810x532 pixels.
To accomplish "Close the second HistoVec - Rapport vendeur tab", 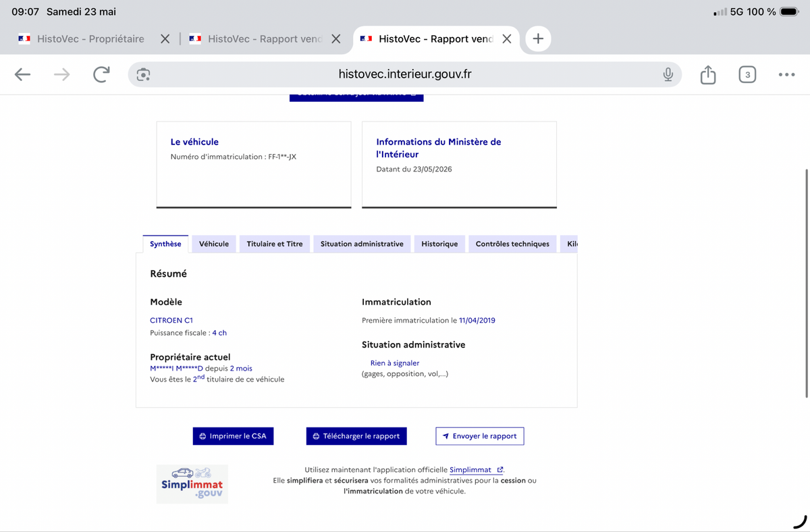I will point(336,38).
